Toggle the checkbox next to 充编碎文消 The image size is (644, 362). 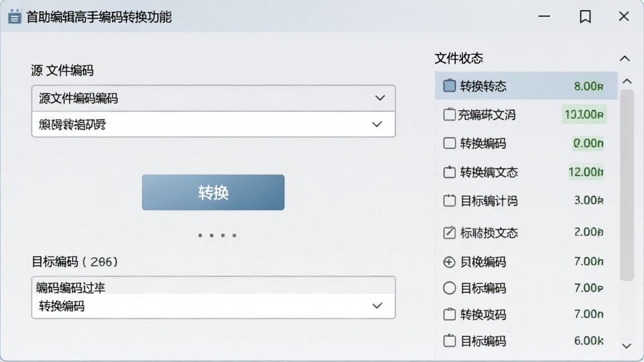(449, 114)
